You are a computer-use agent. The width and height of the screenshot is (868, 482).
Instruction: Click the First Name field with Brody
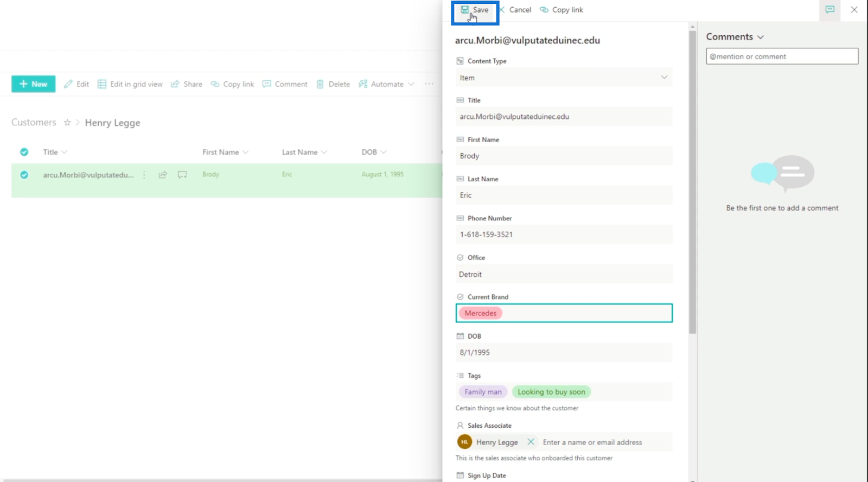pyautogui.click(x=564, y=156)
